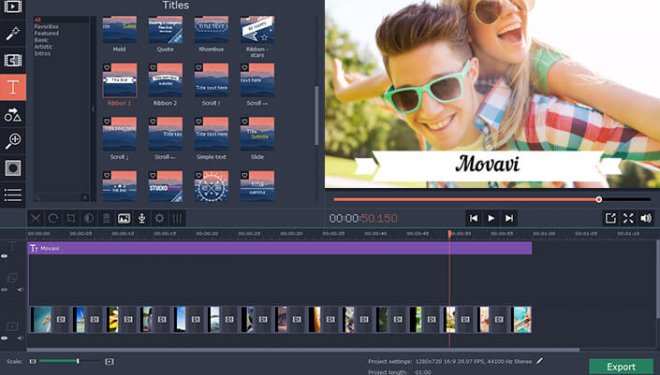Click the speaker volume icon
The width and height of the screenshot is (660, 375).
(x=646, y=218)
